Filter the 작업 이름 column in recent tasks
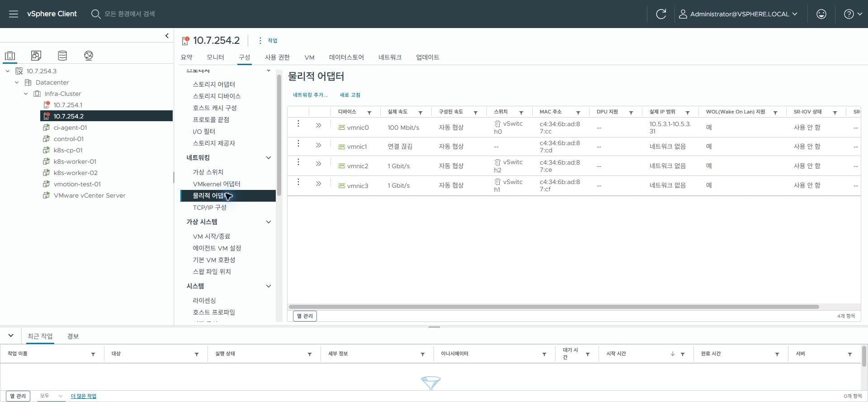Screen dimensions: 868x402 93,355
